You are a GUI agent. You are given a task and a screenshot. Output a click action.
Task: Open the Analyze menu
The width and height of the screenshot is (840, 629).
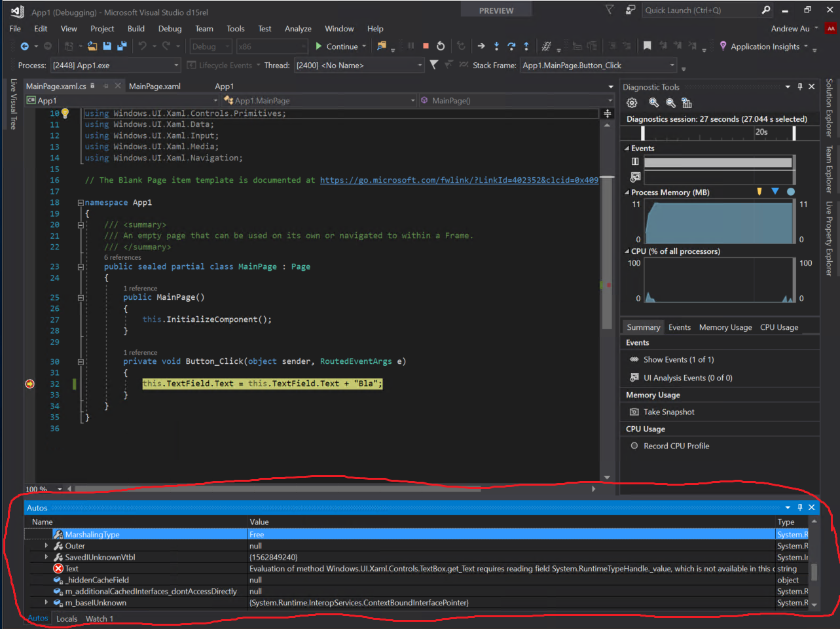[x=298, y=29]
